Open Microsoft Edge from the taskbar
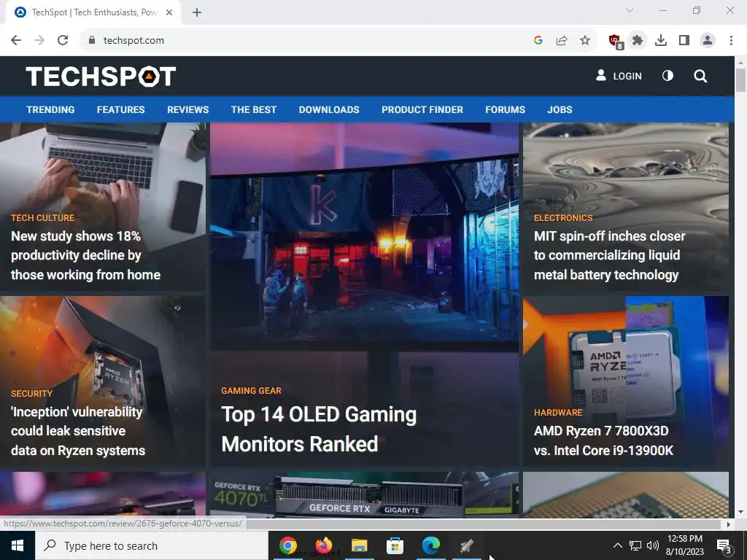 click(430, 545)
